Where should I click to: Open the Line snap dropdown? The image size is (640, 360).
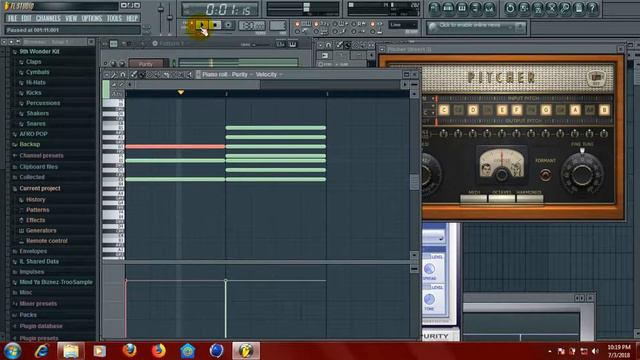[x=403, y=25]
